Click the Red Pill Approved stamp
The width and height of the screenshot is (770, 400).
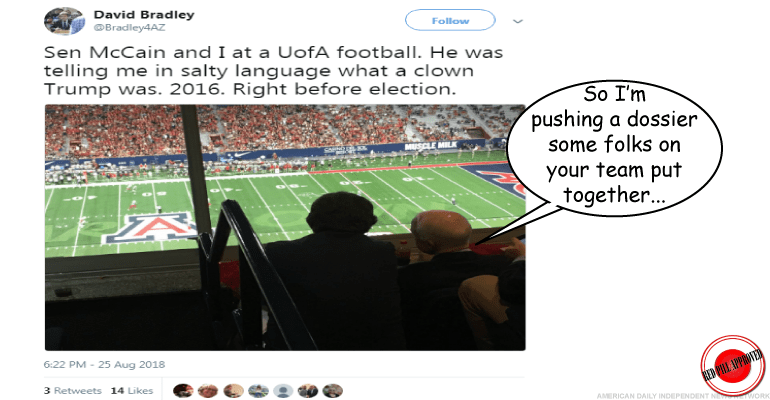tap(732, 365)
